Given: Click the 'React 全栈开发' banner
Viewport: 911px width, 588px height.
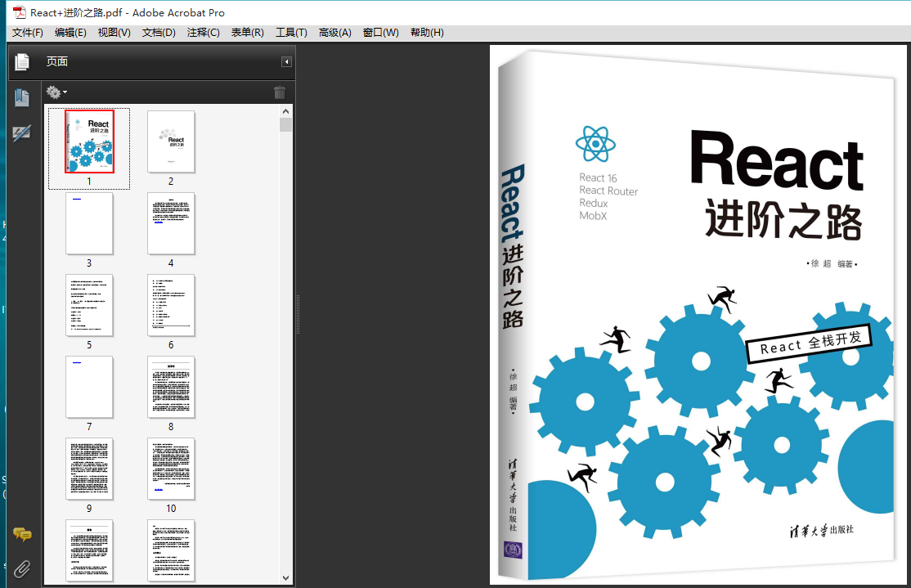Looking at the screenshot, I should [810, 343].
